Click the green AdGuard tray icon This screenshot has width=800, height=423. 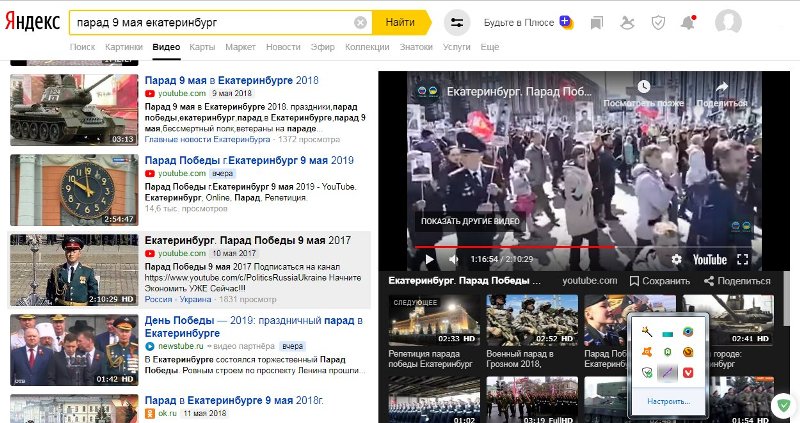(667, 352)
